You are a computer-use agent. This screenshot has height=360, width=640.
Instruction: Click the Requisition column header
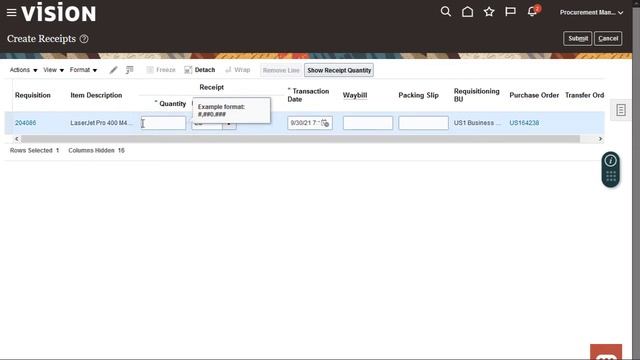tap(33, 95)
